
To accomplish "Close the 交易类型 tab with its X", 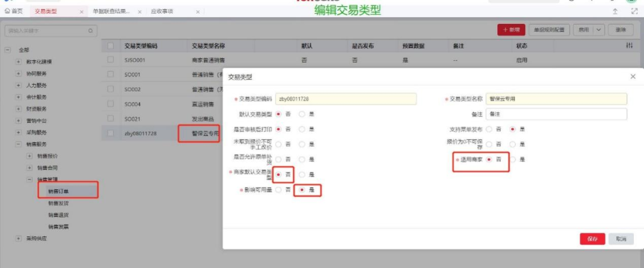I will click(x=81, y=12).
